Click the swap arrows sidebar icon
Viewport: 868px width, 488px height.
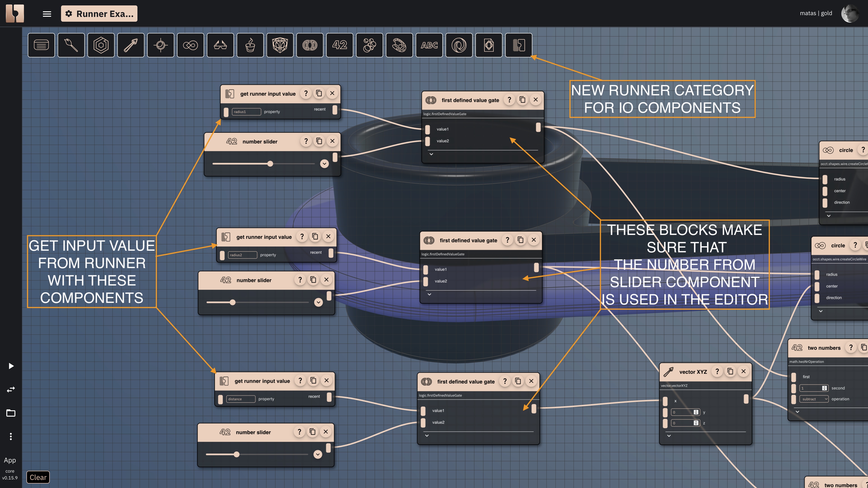tap(11, 390)
